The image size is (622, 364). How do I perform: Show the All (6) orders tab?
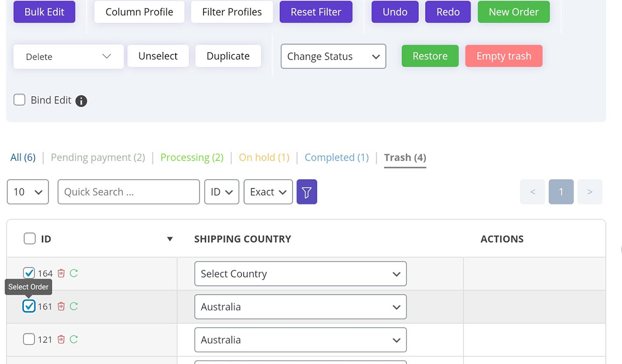[x=23, y=157]
